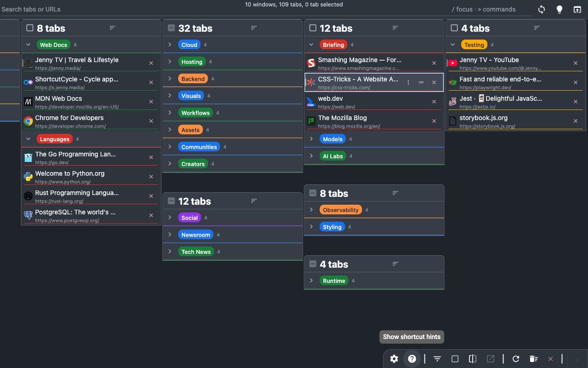This screenshot has width=588, height=368.
Task: Close the MDN Web Docs tab
Action: coord(151,102)
